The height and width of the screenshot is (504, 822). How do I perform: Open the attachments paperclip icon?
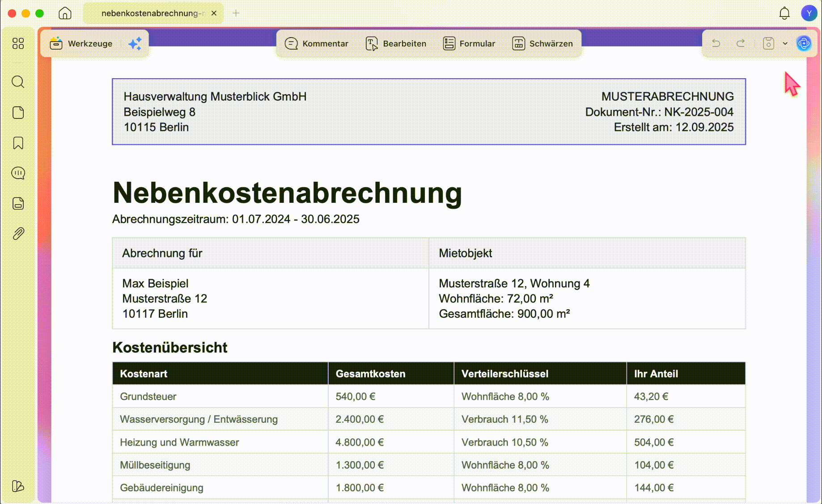click(18, 234)
